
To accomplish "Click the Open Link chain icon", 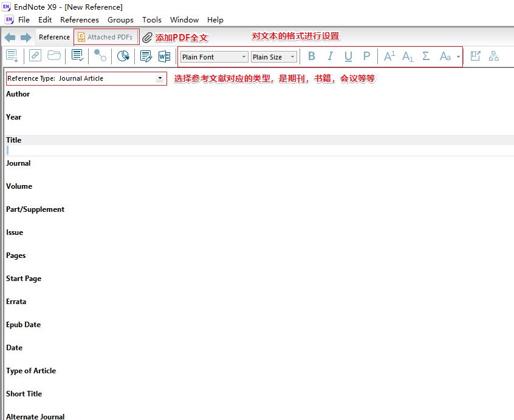I will [35, 56].
